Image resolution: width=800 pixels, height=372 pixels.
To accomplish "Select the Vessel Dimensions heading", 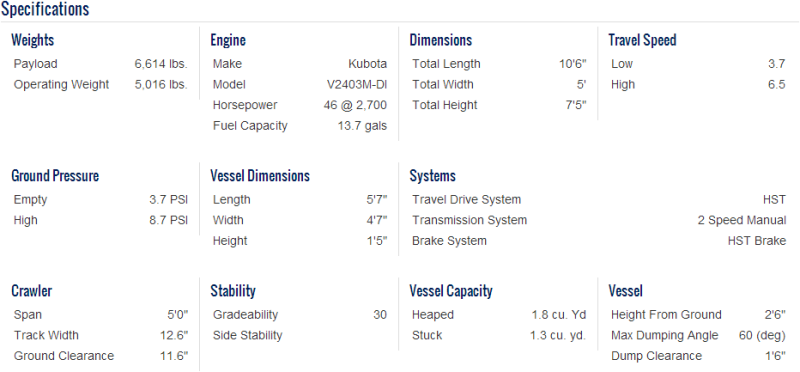I will [260, 176].
